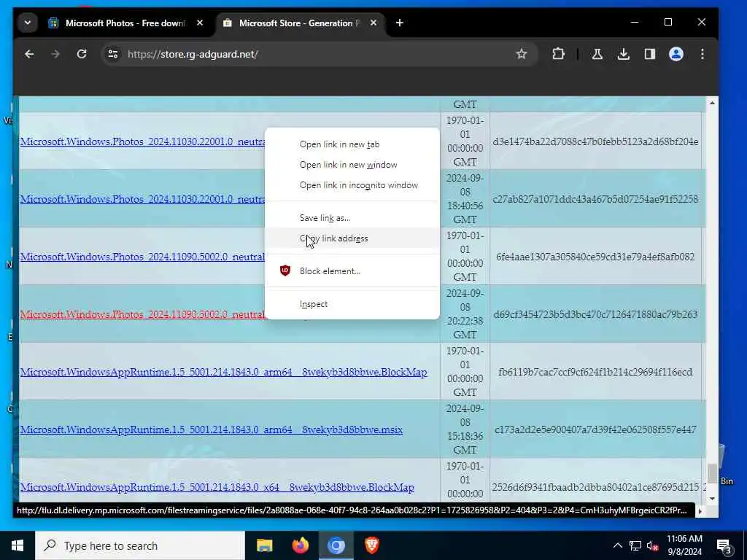Choose Open link in new window
The image size is (747, 560).
pos(352,165)
